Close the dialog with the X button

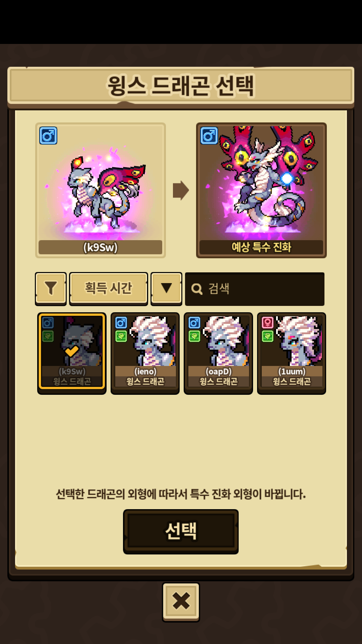(181, 602)
